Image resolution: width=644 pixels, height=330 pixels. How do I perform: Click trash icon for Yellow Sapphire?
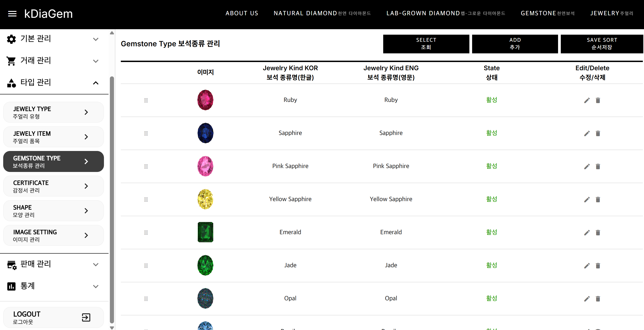click(598, 199)
